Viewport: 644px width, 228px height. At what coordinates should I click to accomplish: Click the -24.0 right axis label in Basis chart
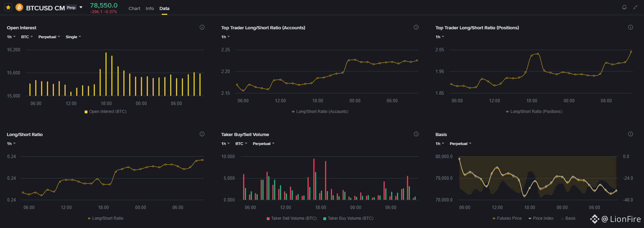[x=628, y=178]
